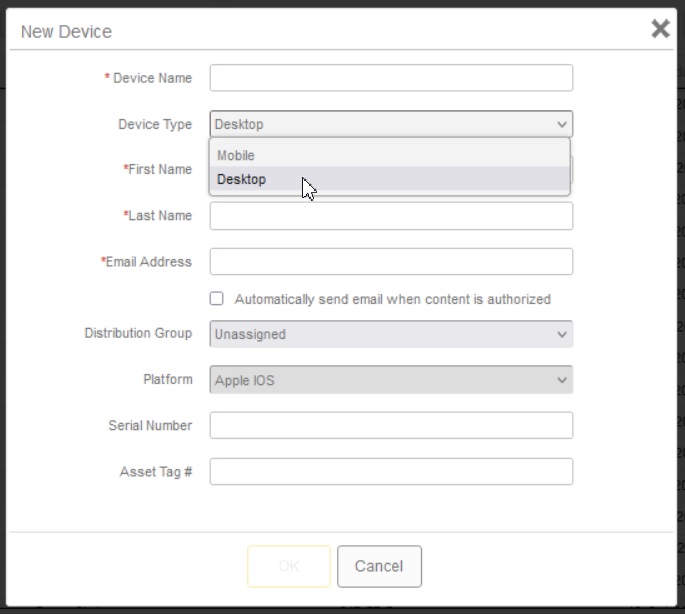Click the Email Address input field
The width and height of the screenshot is (685, 614).
pyautogui.click(x=391, y=262)
